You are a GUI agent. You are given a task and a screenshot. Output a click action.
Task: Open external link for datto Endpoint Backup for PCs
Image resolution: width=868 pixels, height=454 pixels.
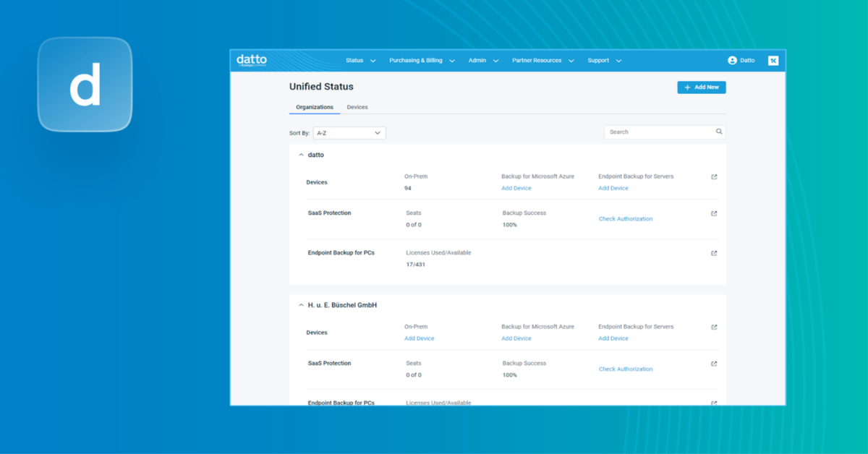[714, 253]
